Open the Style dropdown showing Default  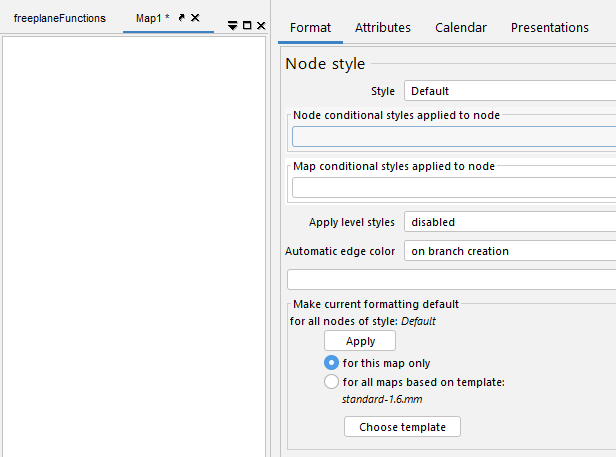tap(510, 91)
